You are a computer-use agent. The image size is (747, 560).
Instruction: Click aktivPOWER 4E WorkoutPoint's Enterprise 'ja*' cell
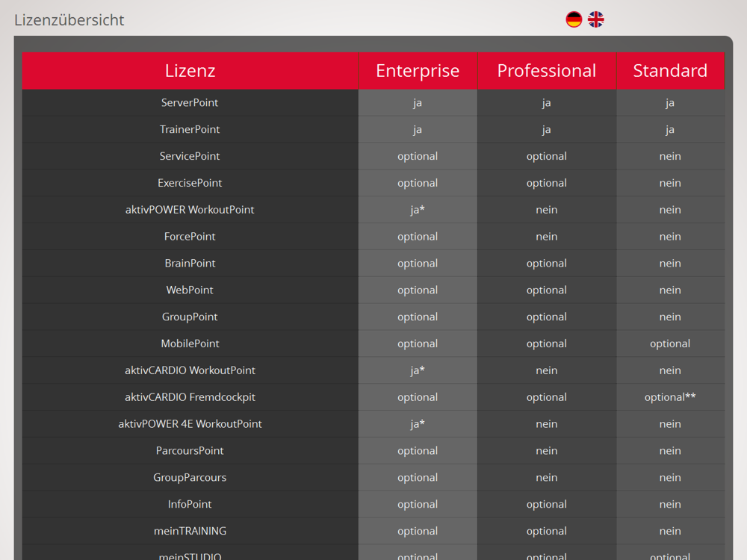(x=418, y=424)
